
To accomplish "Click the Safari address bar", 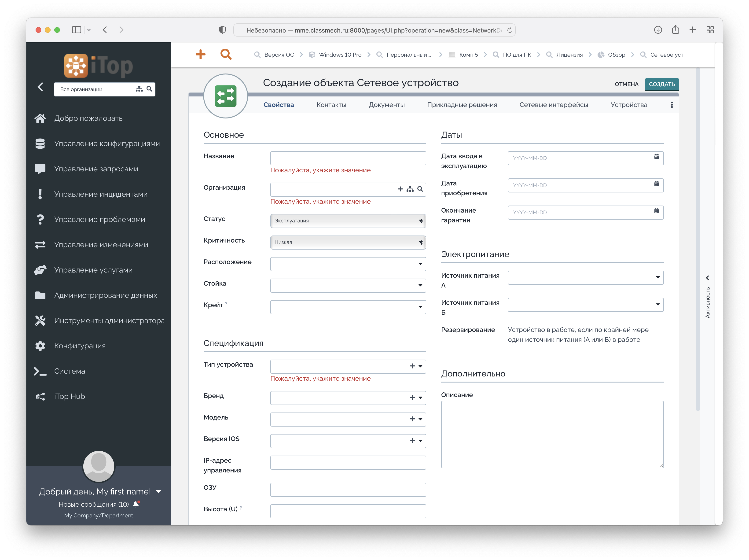I will click(374, 30).
